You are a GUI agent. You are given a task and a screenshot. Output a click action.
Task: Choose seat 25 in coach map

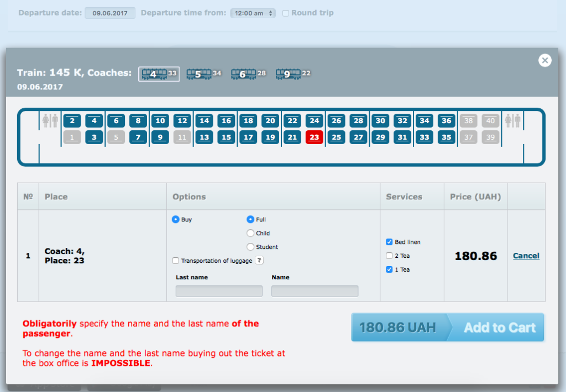pyautogui.click(x=337, y=137)
